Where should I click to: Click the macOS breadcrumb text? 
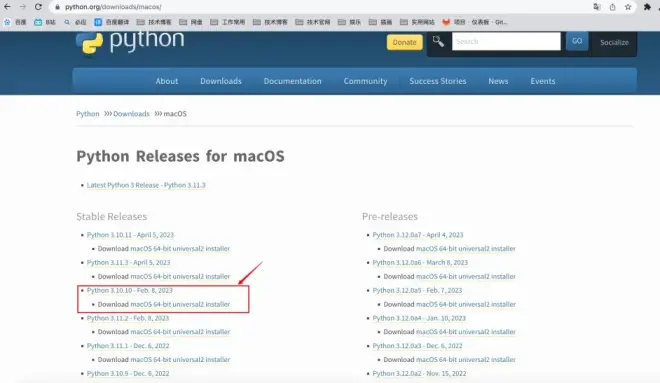[x=175, y=114]
